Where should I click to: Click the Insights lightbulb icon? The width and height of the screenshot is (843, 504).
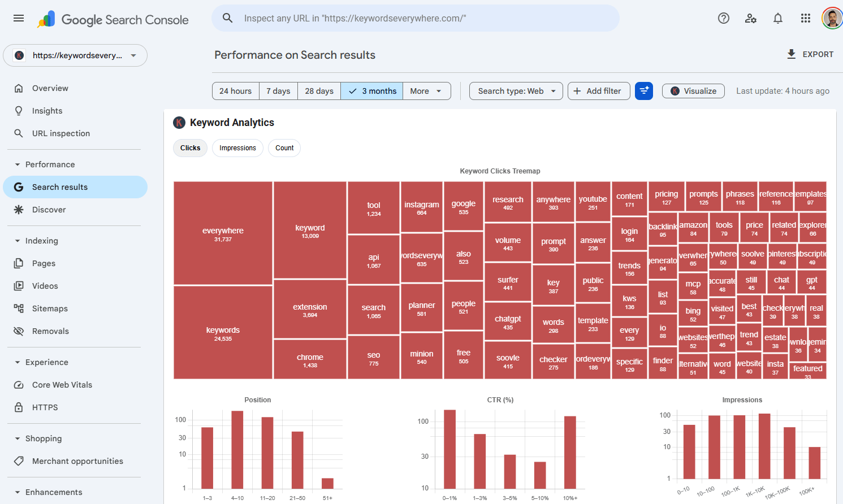[19, 111]
